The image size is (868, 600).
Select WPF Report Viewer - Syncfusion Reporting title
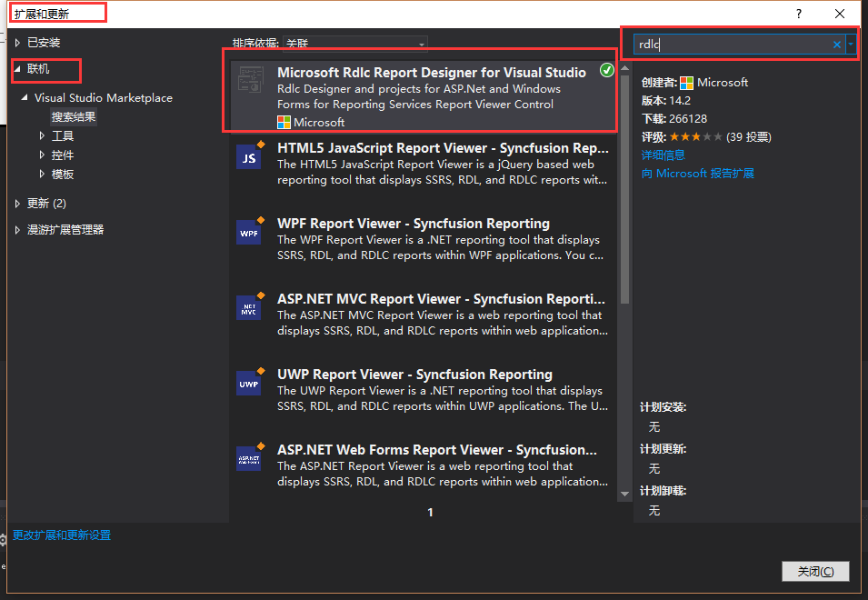tap(414, 223)
